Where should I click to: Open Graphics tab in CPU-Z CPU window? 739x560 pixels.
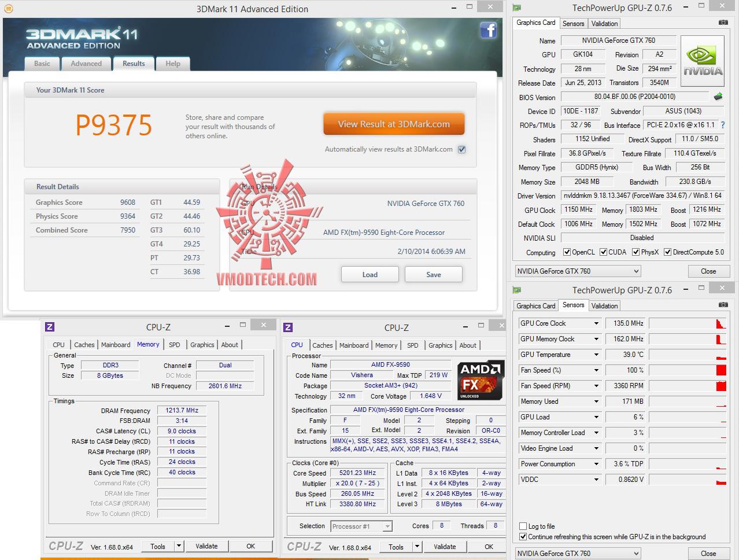point(441,345)
